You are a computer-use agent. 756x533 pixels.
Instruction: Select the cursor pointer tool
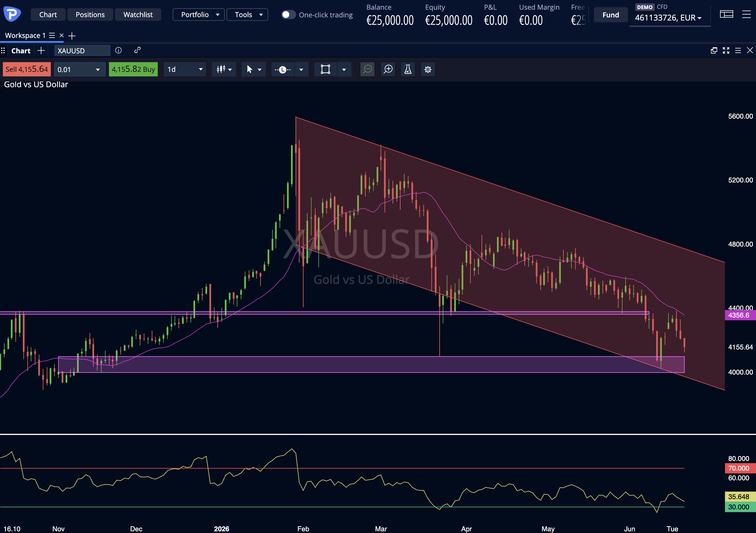(250, 70)
